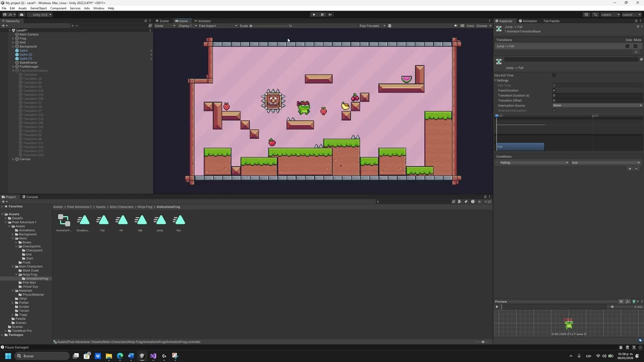This screenshot has height=362, width=644.
Task: Click the avatar icon in Preview panel
Action: (x=634, y=302)
